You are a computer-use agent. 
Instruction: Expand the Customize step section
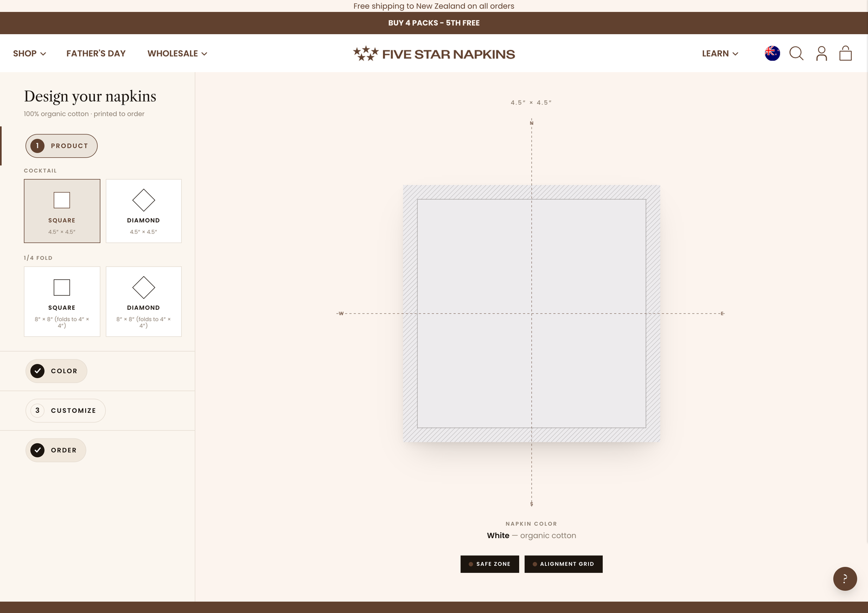[66, 411]
